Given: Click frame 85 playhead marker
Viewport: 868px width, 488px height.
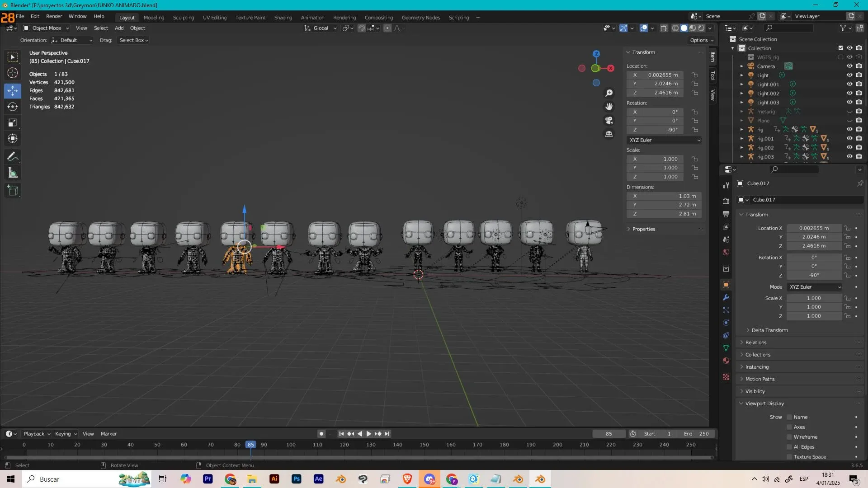Looking at the screenshot, I should coord(250,445).
